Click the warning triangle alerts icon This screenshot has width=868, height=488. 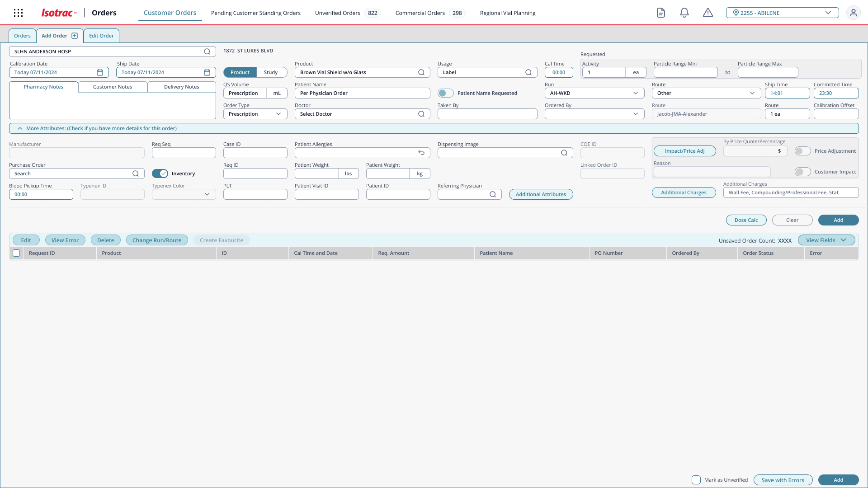(708, 13)
